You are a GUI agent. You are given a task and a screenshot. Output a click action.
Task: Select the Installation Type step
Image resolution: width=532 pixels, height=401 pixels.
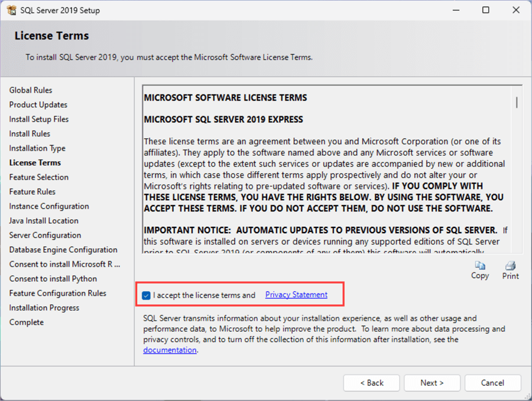coord(37,148)
